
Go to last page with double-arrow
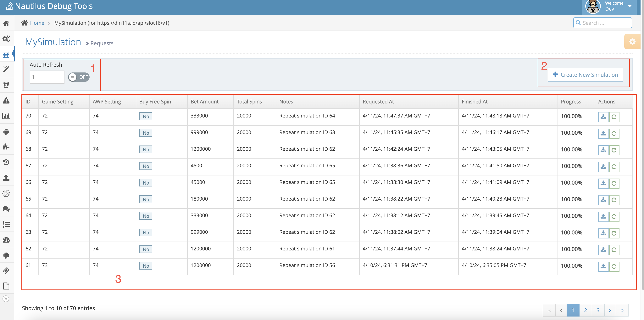[622, 310]
